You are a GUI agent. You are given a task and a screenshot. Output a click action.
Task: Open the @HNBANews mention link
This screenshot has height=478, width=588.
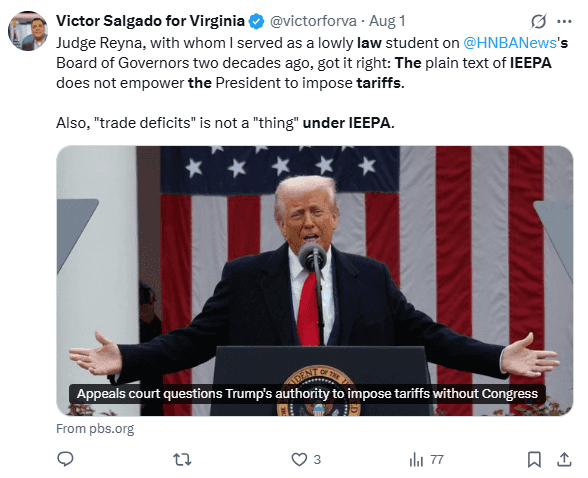pyautogui.click(x=510, y=43)
